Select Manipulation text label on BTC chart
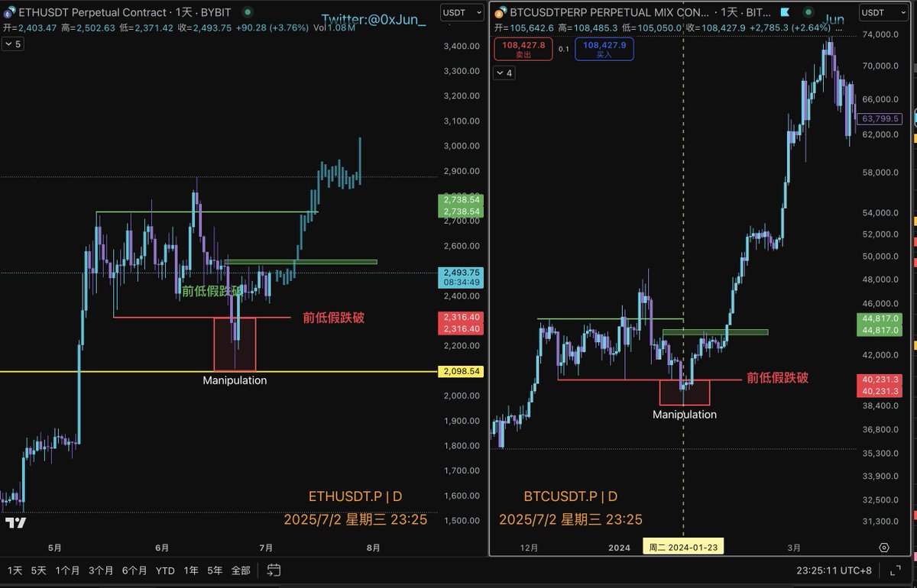917x588 pixels. coord(685,415)
